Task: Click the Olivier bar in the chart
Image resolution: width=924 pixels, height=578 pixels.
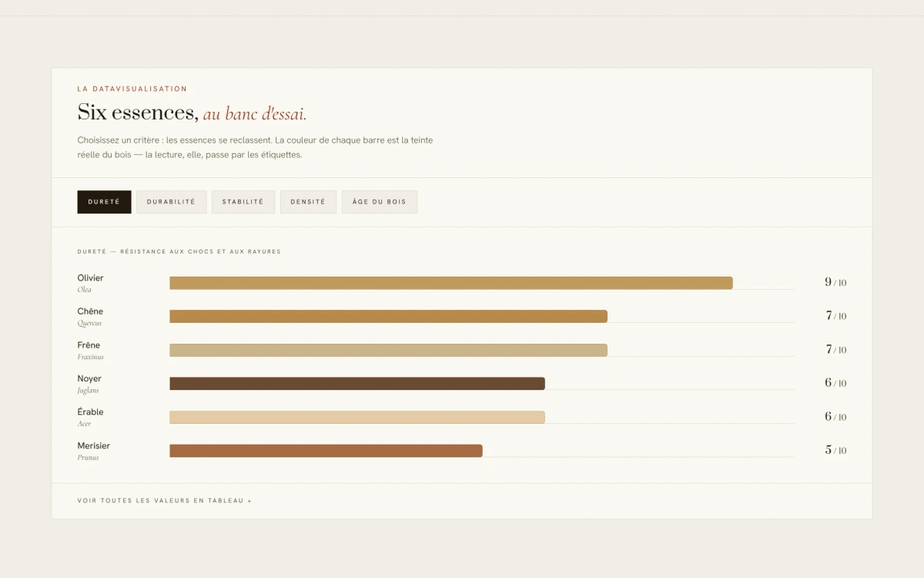Action: [451, 283]
